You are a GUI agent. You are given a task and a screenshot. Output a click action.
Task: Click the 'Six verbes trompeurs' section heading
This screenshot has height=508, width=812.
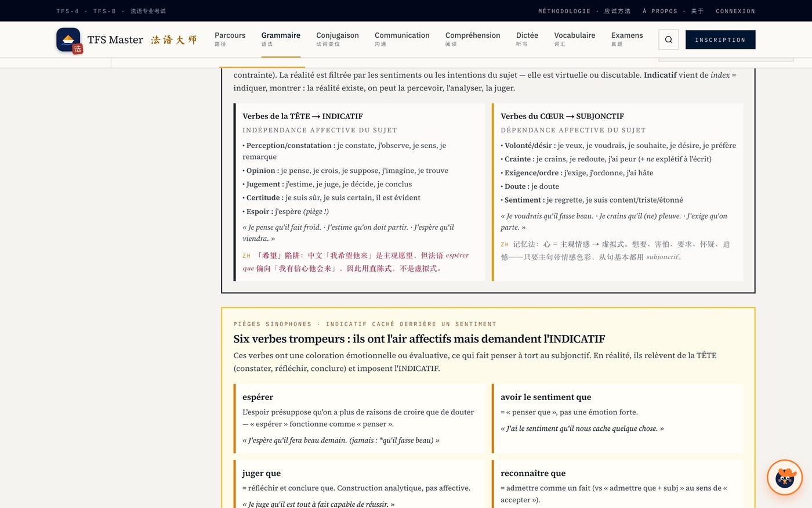tap(419, 339)
